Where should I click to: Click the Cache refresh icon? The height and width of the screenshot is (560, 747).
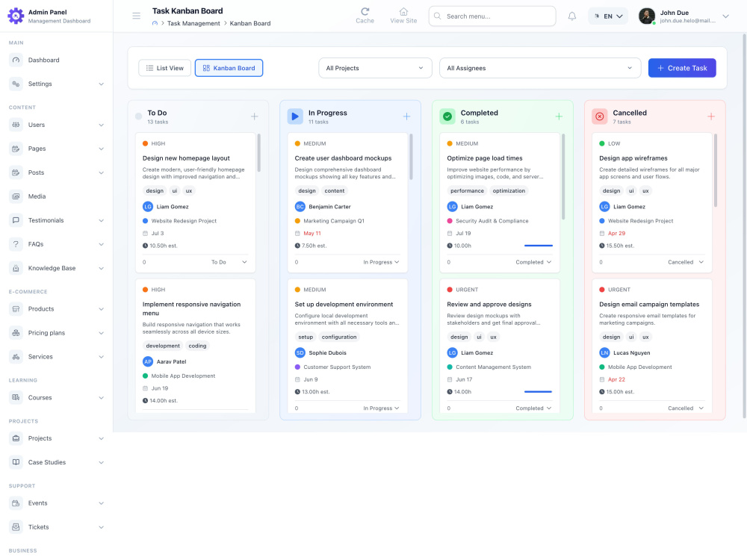[x=365, y=11]
